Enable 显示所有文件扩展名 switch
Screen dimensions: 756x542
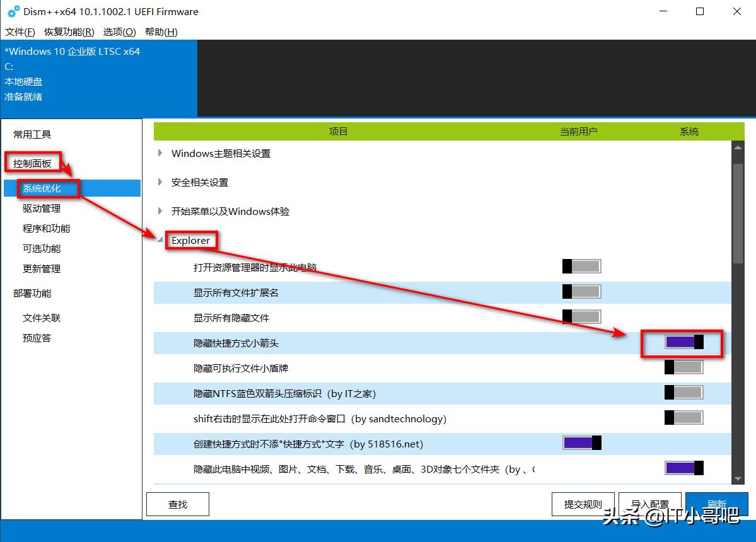(581, 291)
